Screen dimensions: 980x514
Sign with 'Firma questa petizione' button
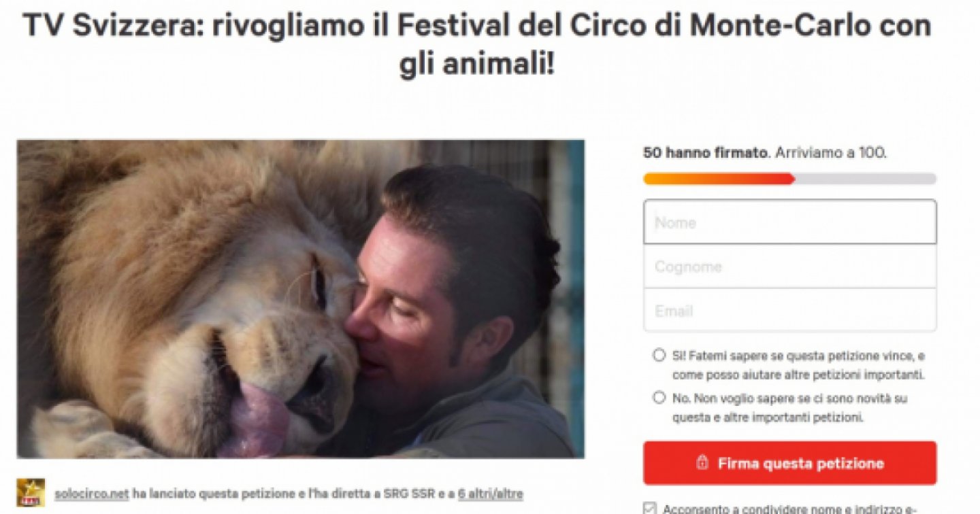click(x=789, y=463)
